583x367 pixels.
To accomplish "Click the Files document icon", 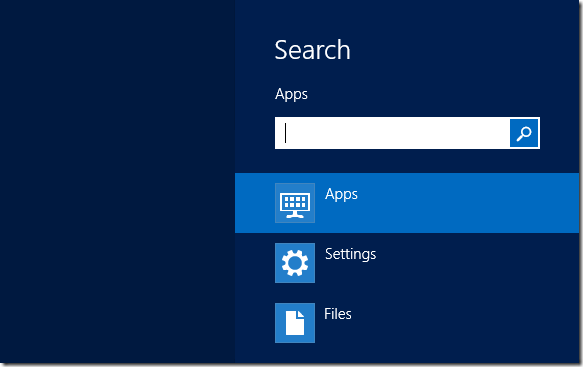I will 295,323.
